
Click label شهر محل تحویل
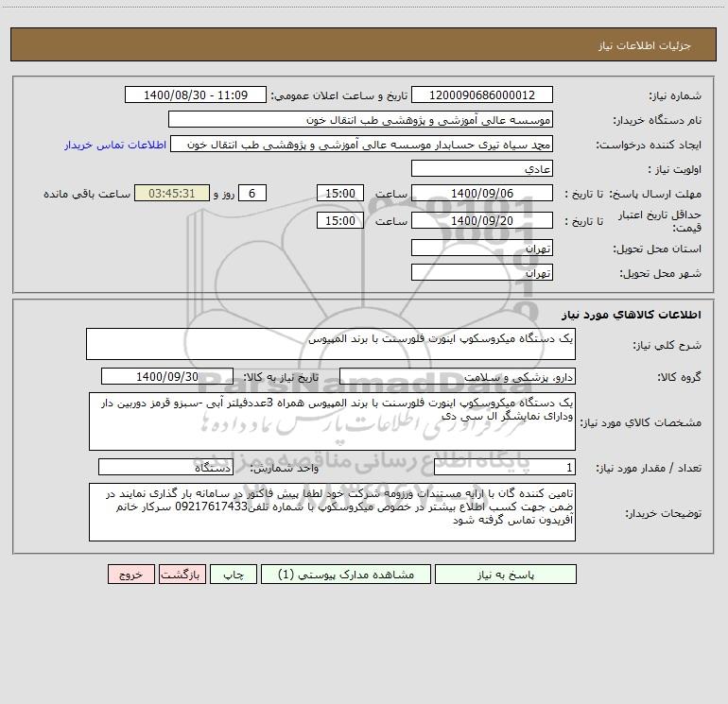tap(660, 273)
